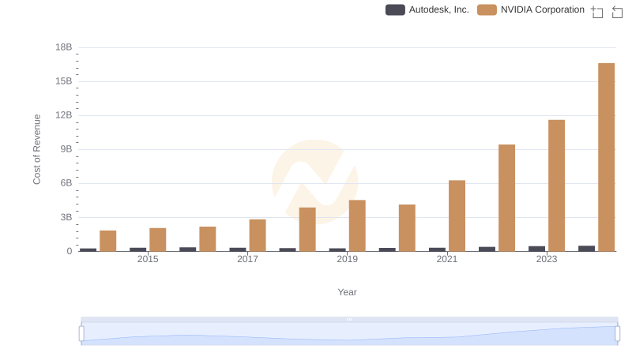Click the NVIDIA bar for 2023

tap(556, 186)
